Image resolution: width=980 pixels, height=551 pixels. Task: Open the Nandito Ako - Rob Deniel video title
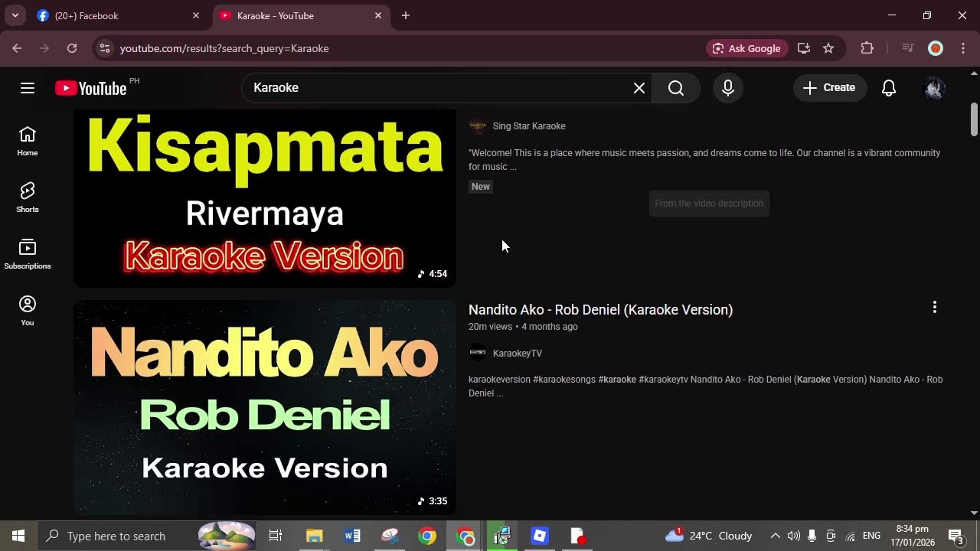(x=600, y=310)
